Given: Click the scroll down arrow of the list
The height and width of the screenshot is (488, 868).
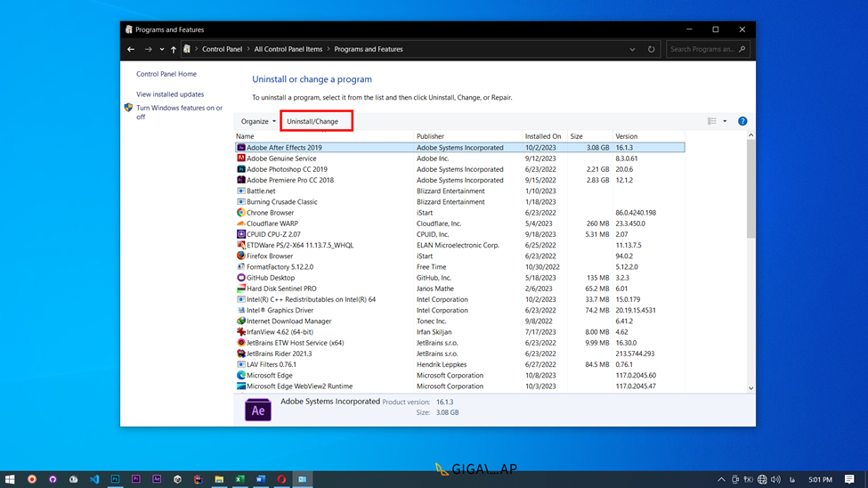Looking at the screenshot, I should [750, 388].
